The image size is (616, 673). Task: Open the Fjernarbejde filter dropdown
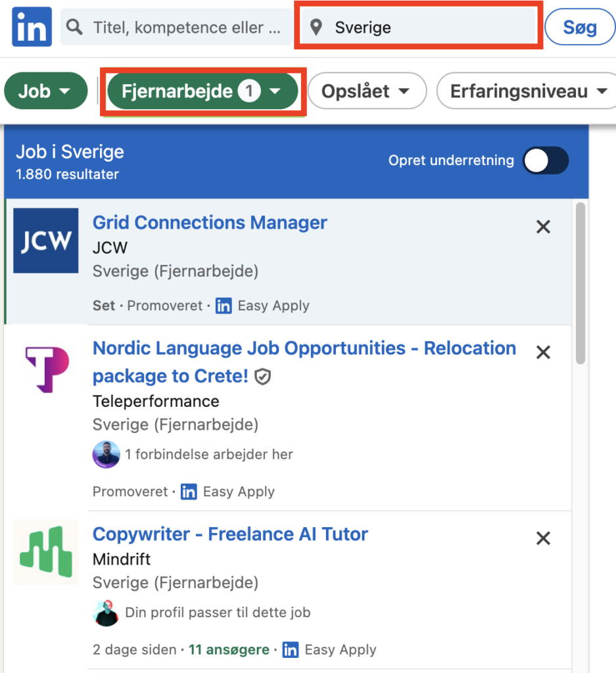[202, 92]
